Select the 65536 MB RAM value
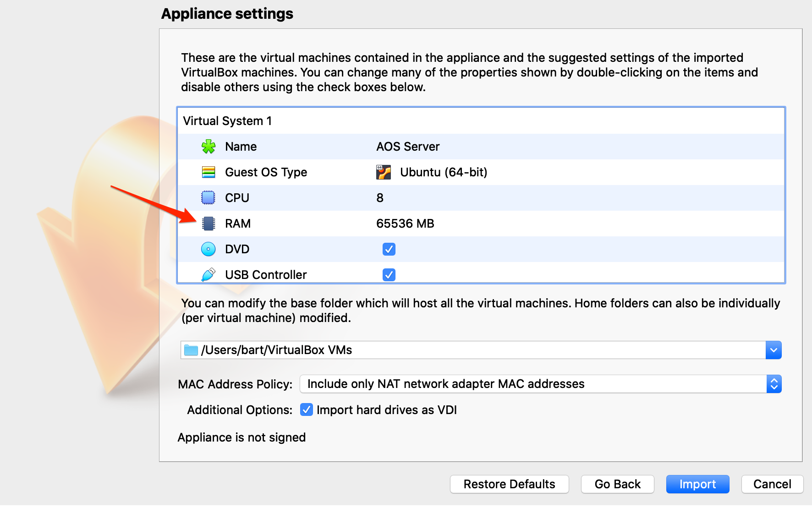 click(405, 224)
